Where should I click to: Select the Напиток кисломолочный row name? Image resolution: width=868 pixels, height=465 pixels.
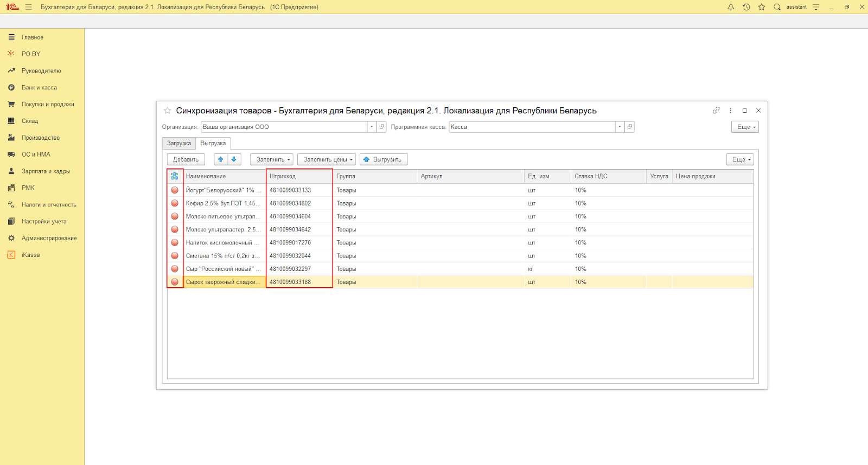point(225,243)
